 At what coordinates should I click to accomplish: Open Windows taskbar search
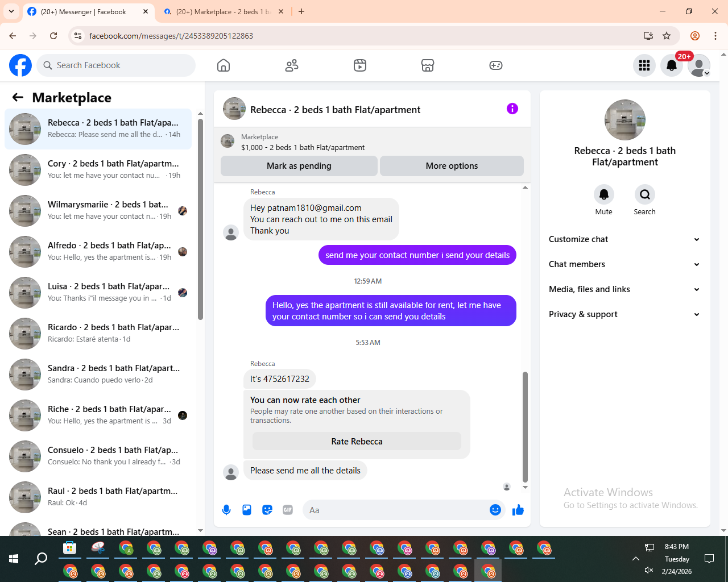click(41, 559)
